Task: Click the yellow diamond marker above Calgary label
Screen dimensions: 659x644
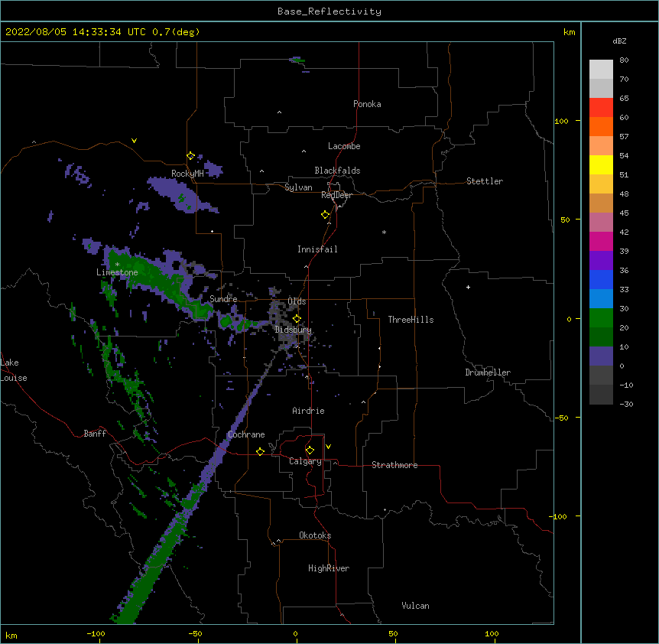Action: [x=310, y=450]
